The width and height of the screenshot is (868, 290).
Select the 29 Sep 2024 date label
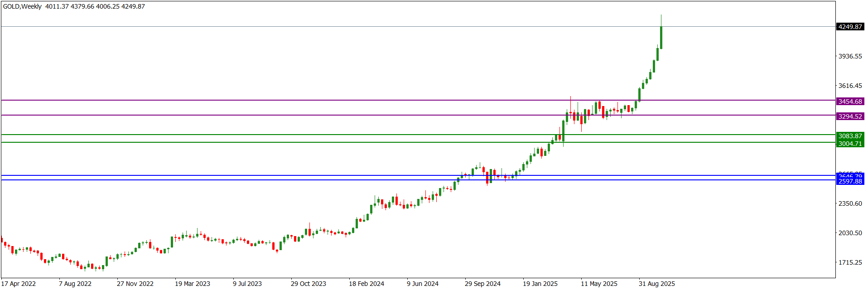(x=482, y=284)
